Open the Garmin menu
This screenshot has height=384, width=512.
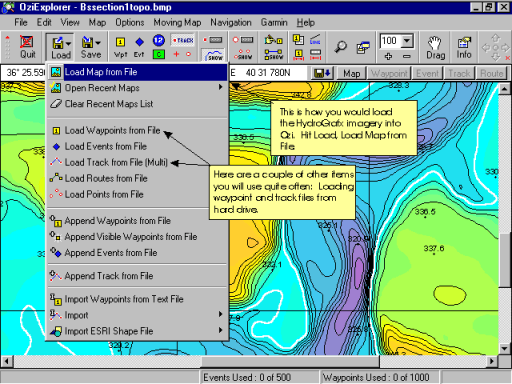[274, 22]
